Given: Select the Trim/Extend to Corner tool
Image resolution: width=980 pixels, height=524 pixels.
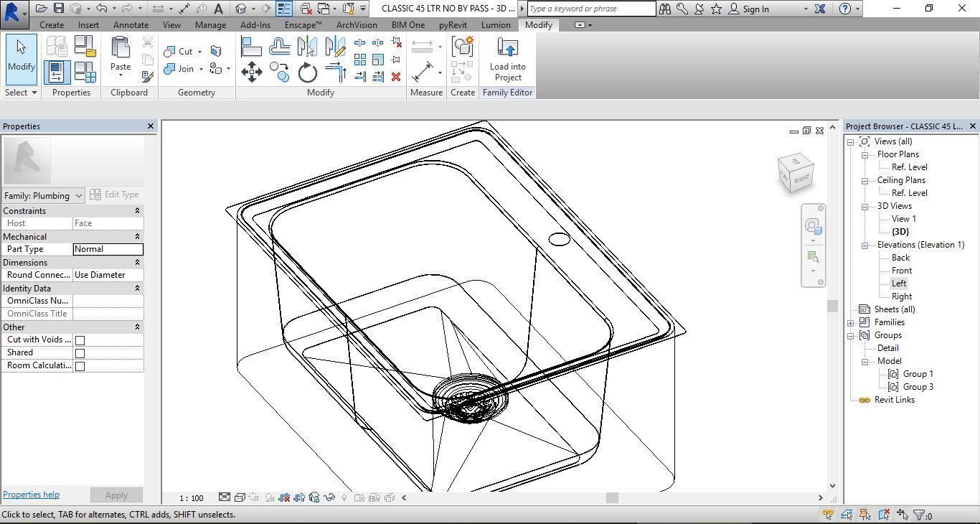Looking at the screenshot, I should [335, 72].
